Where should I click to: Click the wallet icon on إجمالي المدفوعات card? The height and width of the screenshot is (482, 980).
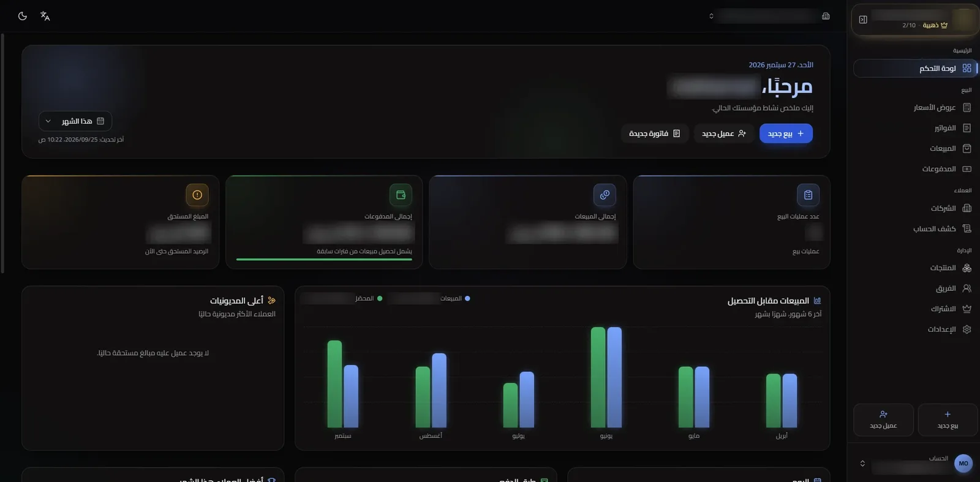[x=401, y=195]
